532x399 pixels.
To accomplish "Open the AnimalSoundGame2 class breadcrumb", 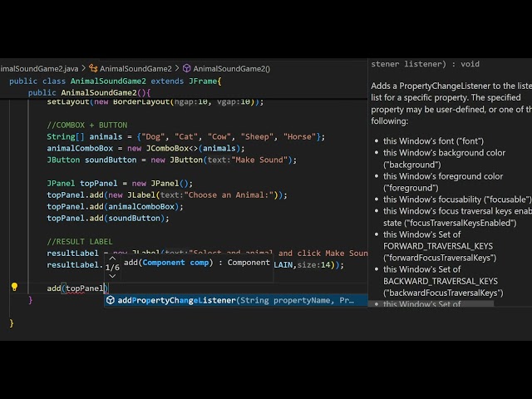I will point(135,69).
